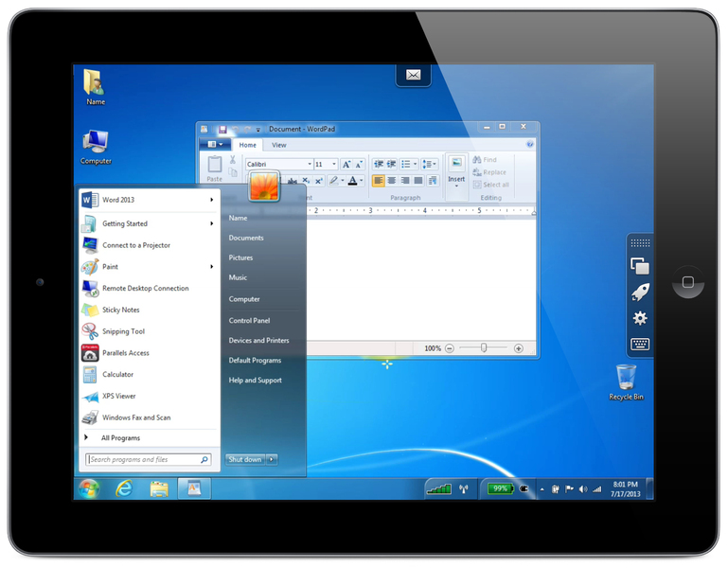
Task: Switch to the WordPad View tab
Action: click(x=278, y=145)
